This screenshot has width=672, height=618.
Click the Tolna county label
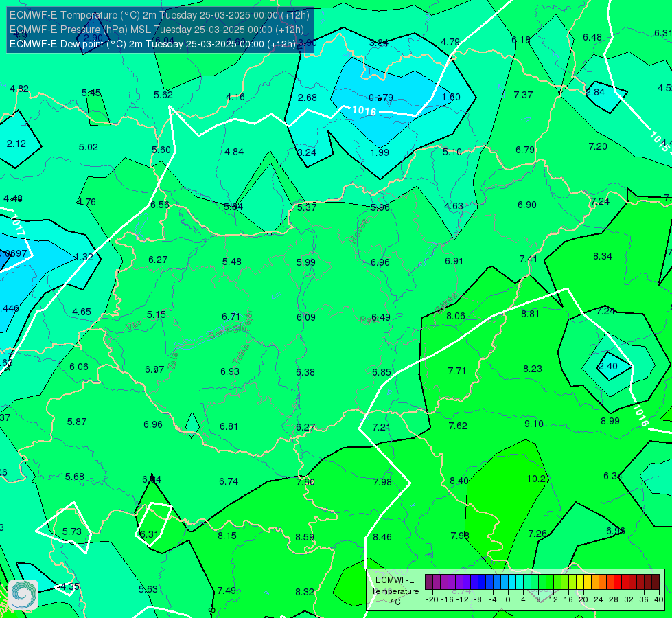click(242, 354)
